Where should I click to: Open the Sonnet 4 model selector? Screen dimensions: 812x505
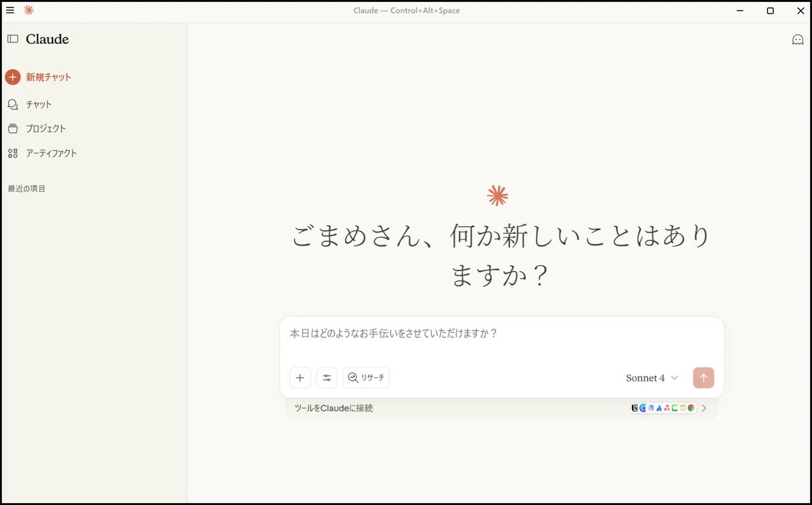[652, 378]
